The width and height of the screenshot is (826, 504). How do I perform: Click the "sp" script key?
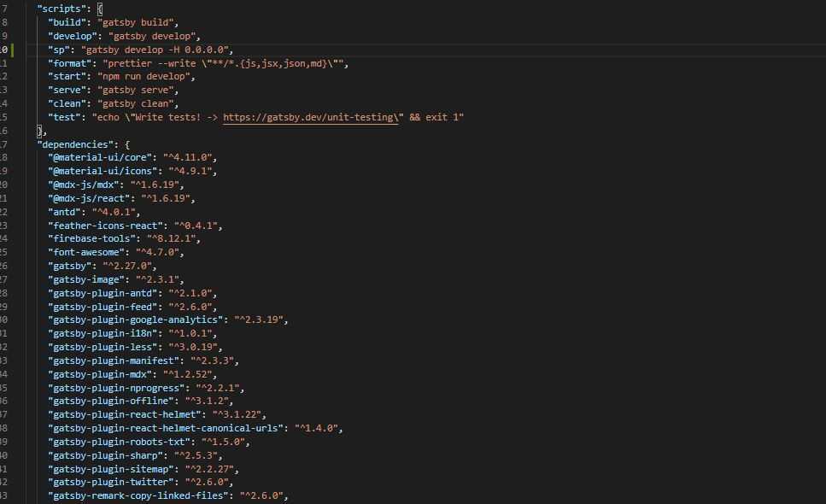click(58, 50)
